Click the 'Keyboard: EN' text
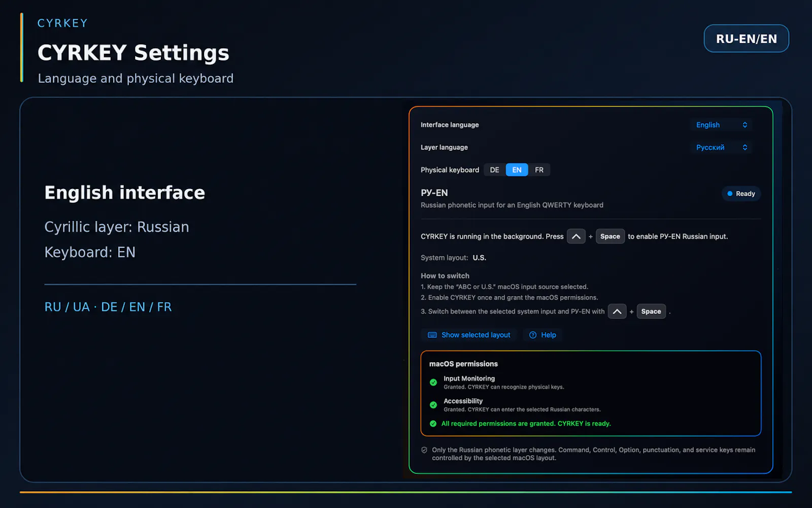Image resolution: width=812 pixels, height=508 pixels. click(90, 252)
